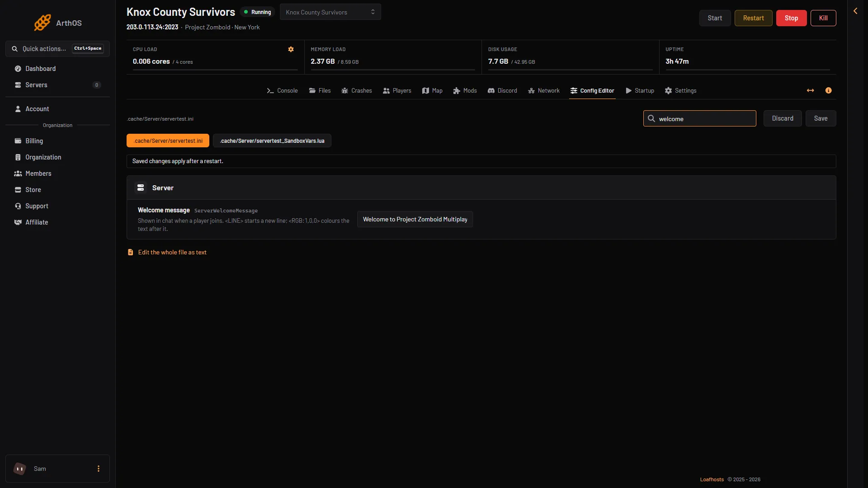Viewport: 868px width, 488px height.
Task: Select the servertest_SandboxVars.lua file tab
Action: 272,141
